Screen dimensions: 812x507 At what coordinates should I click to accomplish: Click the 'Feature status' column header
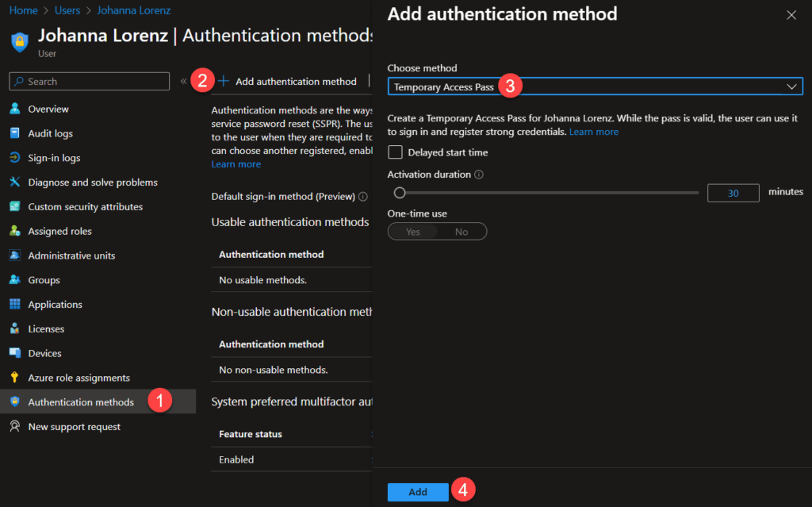coord(251,434)
